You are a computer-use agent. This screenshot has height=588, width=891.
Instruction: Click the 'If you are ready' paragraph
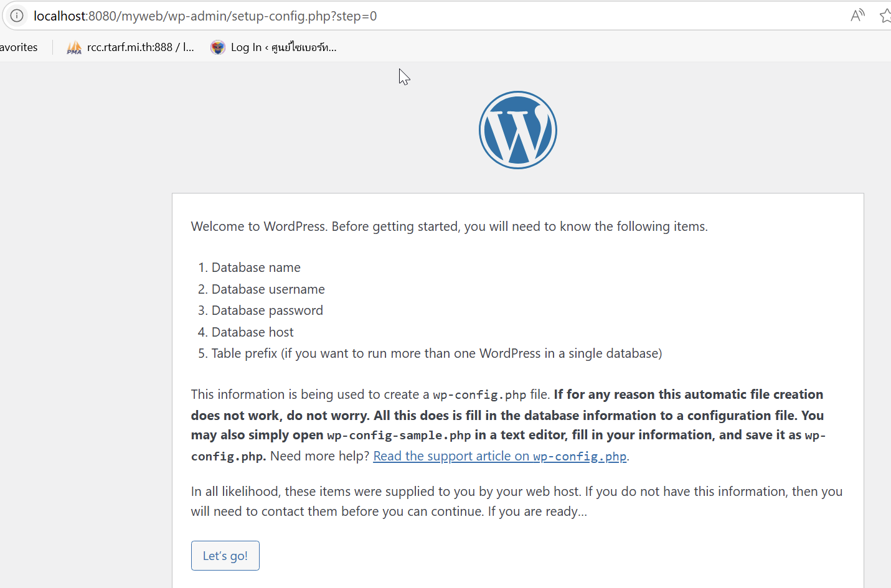(x=516, y=502)
